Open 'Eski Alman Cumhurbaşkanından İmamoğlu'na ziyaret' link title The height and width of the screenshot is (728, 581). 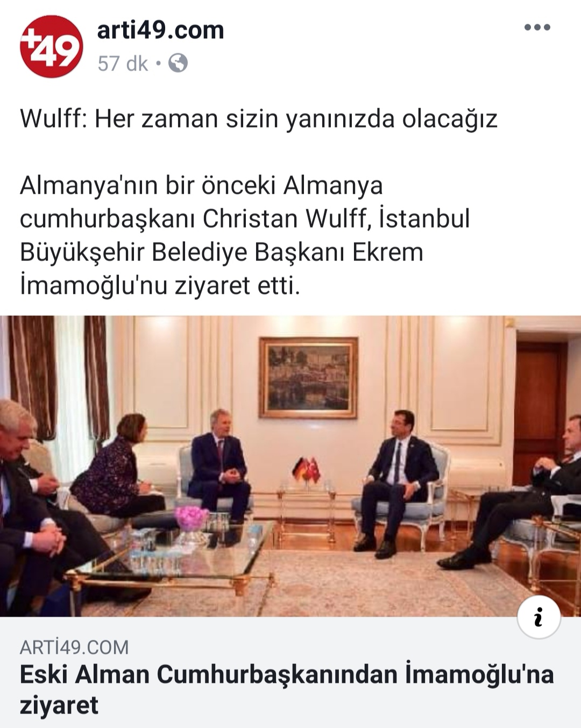[287, 689]
